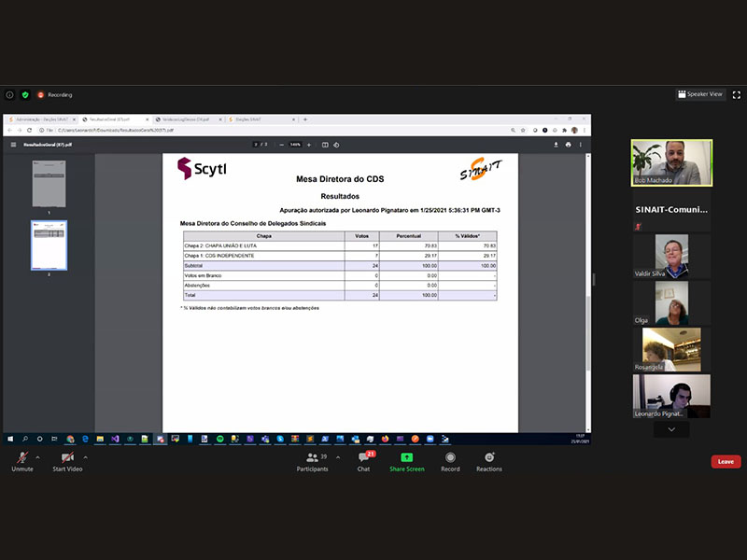The height and width of the screenshot is (560, 747).
Task: Leave the meeting
Action: (725, 461)
